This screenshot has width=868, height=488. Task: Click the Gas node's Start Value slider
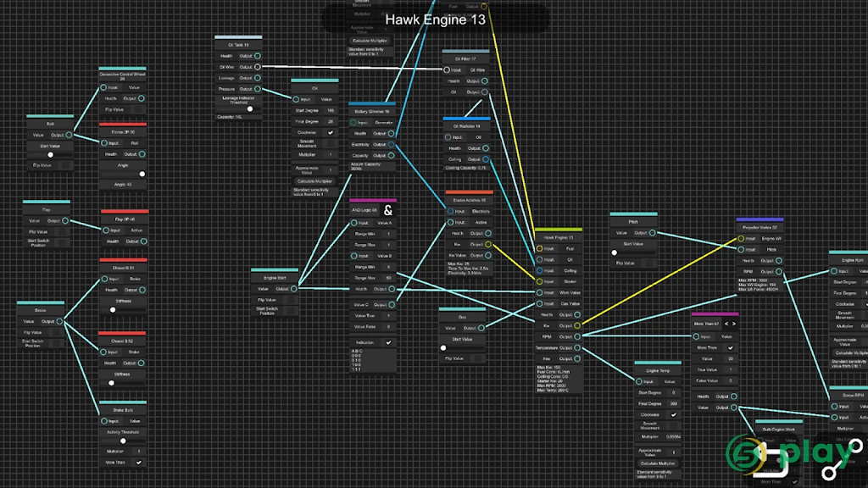pos(462,348)
